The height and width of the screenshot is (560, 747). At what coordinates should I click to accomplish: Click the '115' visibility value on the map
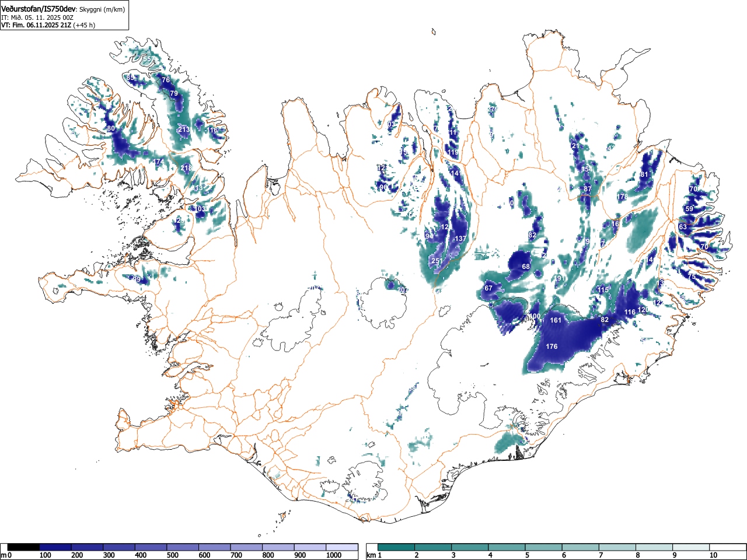(x=603, y=290)
